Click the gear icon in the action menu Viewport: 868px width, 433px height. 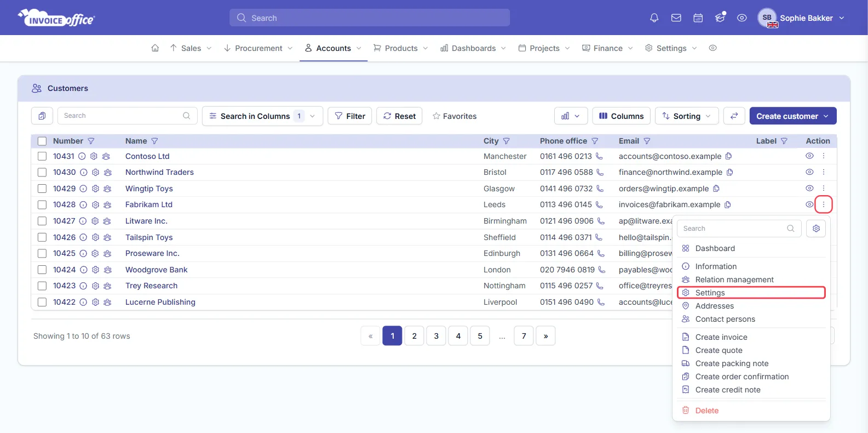coord(816,229)
